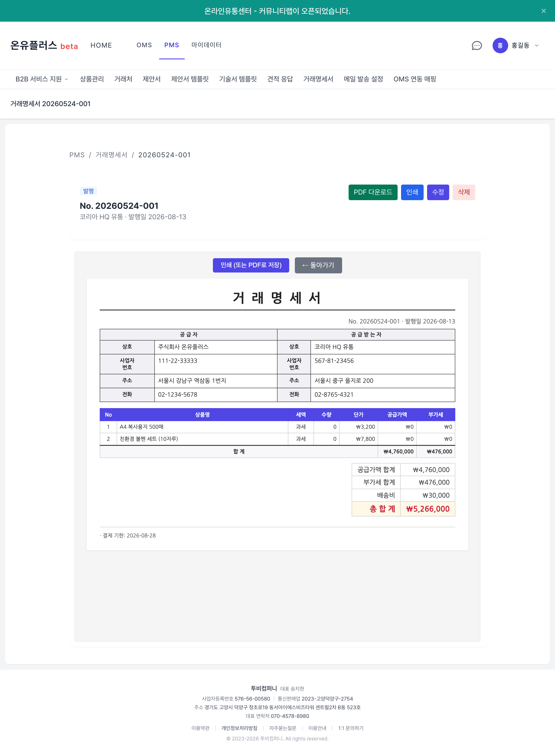
Task: Click the 홍 user avatar
Action: (x=500, y=45)
